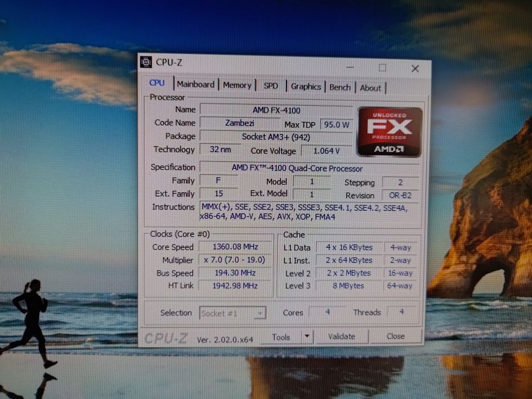Screen dimensions: 532x399
Task: Click the HT Link value 1942.98 MHz
Action: (x=235, y=286)
